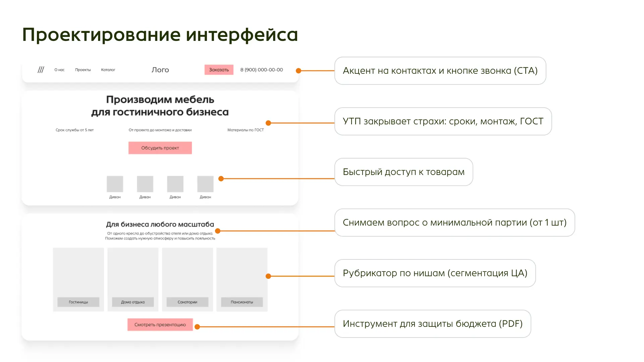Open the О нас menu item
This screenshot has height=362, width=644.
[x=59, y=70]
